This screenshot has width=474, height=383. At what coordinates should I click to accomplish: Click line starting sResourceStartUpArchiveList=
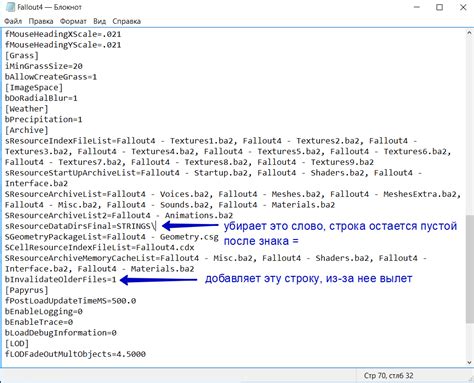click(x=213, y=173)
